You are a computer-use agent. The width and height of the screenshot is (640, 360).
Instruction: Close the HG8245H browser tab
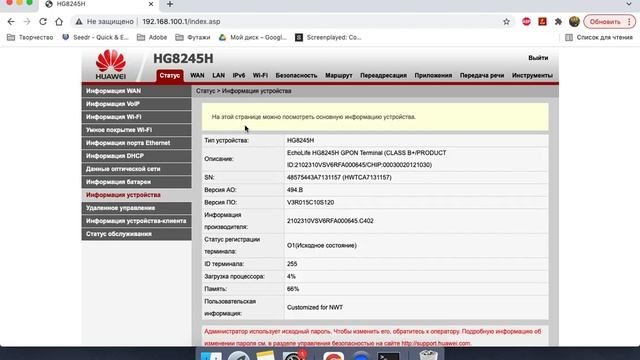click(151, 4)
